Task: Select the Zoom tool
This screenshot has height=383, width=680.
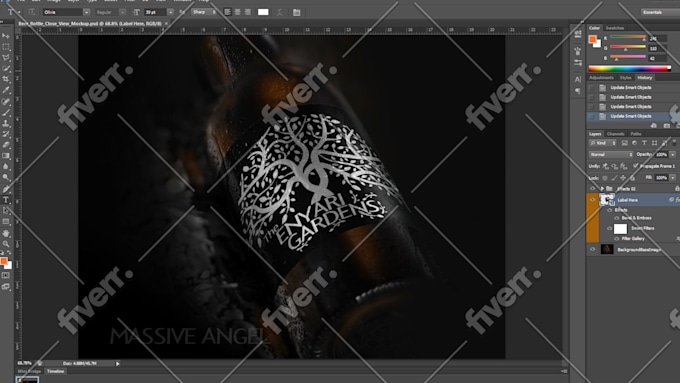Action: point(6,244)
